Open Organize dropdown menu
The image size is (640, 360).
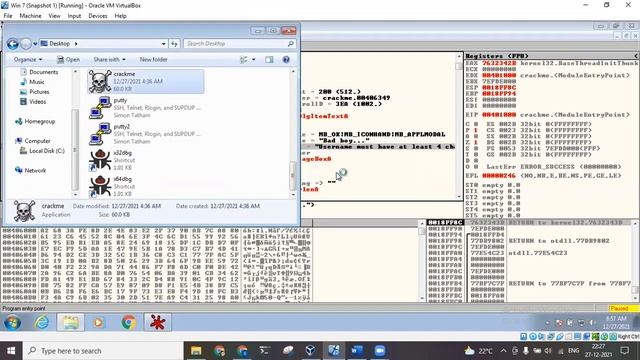tap(28, 60)
